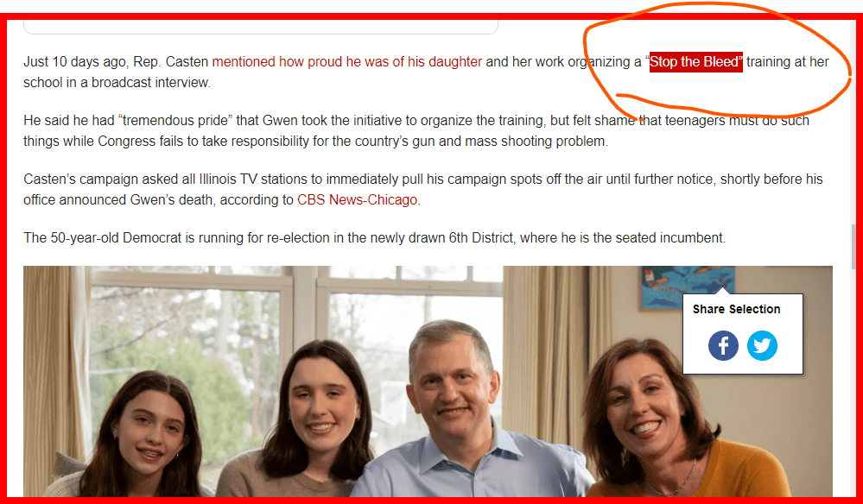
Task: Click the page scrollbar thumb on right edge
Action: [854, 246]
